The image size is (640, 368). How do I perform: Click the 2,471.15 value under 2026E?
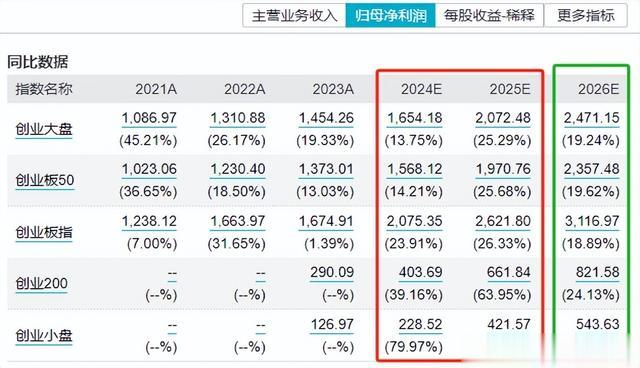click(591, 118)
